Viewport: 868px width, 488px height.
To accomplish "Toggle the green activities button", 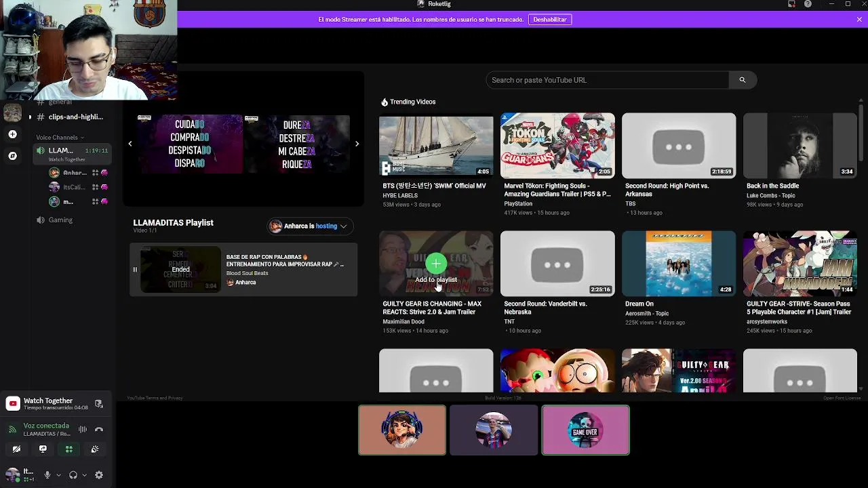I will 68,449.
